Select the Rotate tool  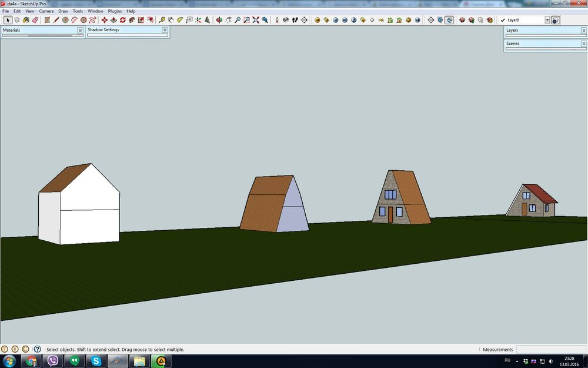point(123,19)
